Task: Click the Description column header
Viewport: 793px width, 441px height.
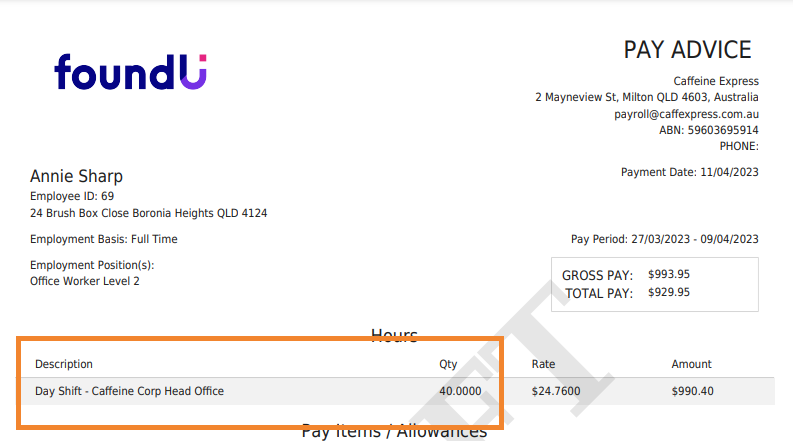Action: (x=64, y=364)
